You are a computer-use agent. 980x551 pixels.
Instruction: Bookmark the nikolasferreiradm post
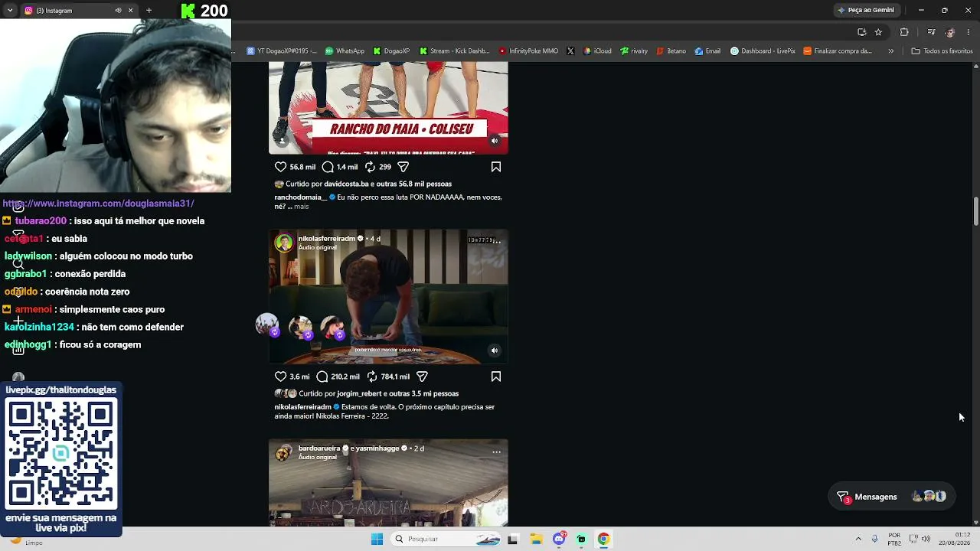click(x=496, y=377)
